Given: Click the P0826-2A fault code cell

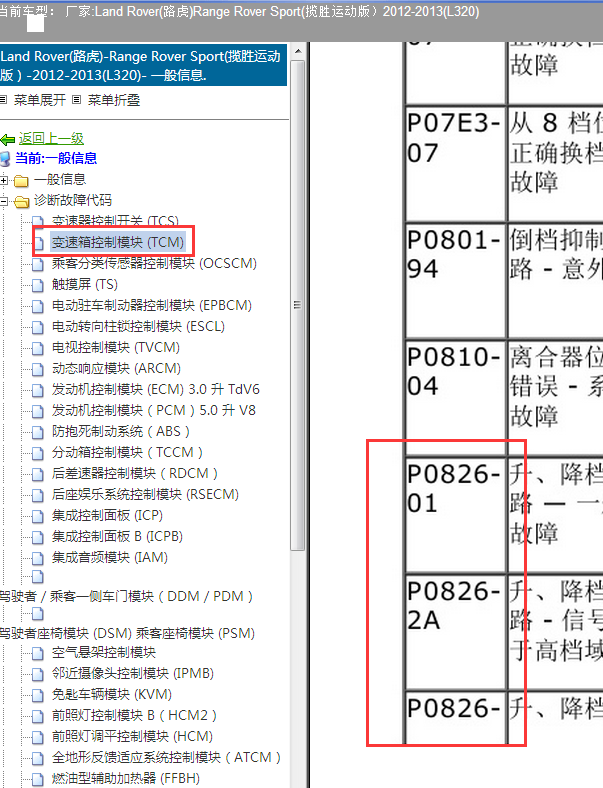Looking at the screenshot, I should 455,632.
